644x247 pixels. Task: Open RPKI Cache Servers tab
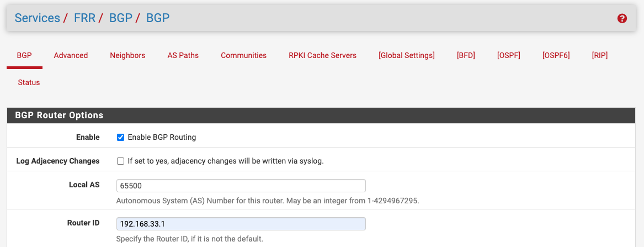click(322, 55)
